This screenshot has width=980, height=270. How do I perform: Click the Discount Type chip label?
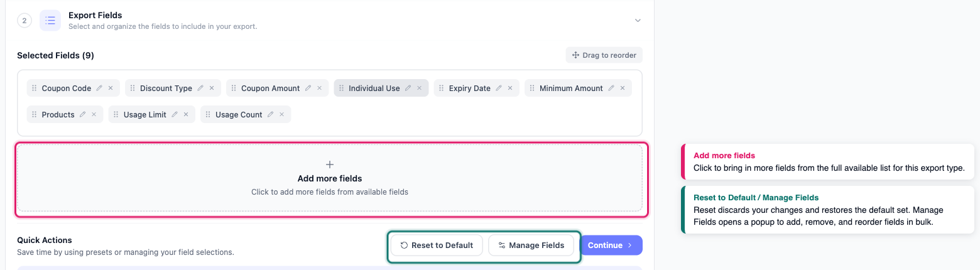[166, 89]
